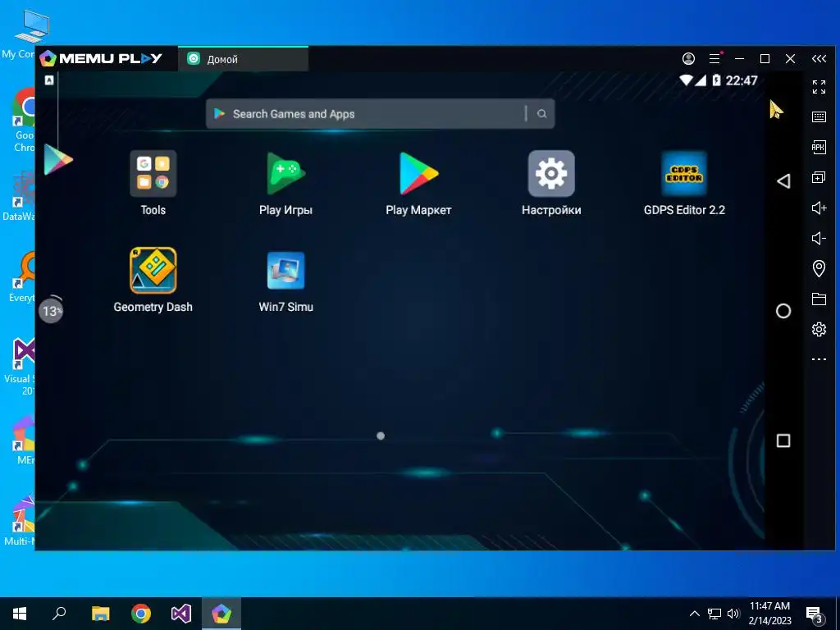Open Windows Start menu
Image resolution: width=840 pixels, height=630 pixels.
pos(20,614)
